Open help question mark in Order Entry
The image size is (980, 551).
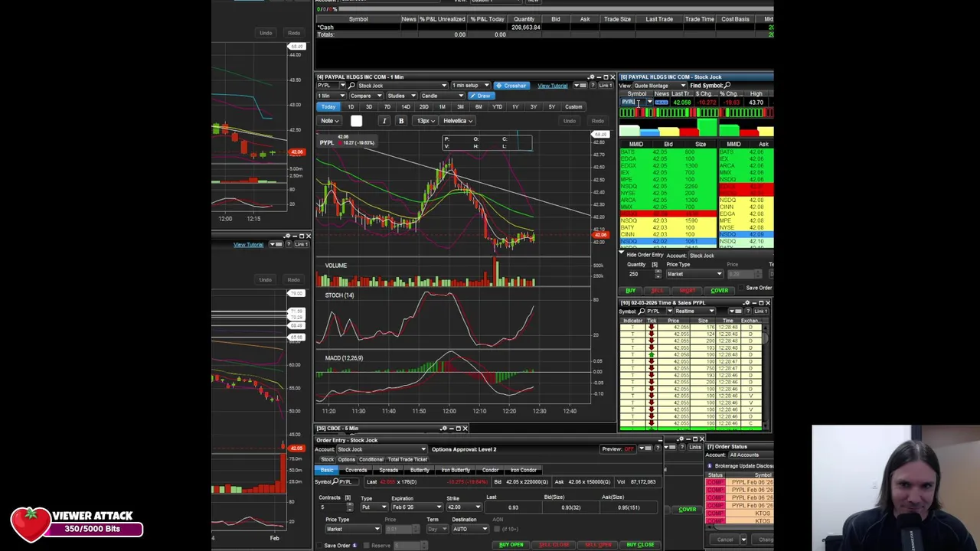[658, 448]
